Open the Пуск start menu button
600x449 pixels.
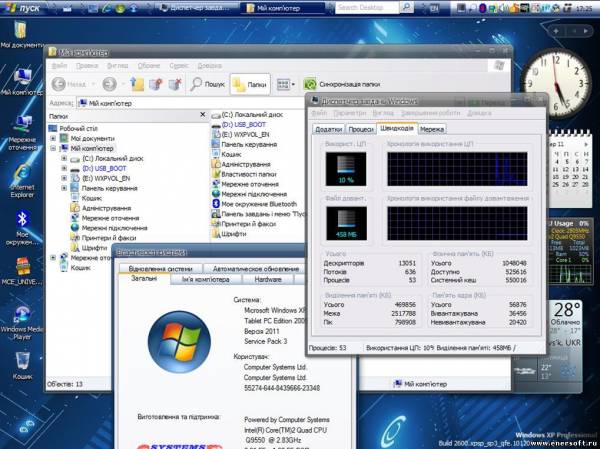point(24,8)
